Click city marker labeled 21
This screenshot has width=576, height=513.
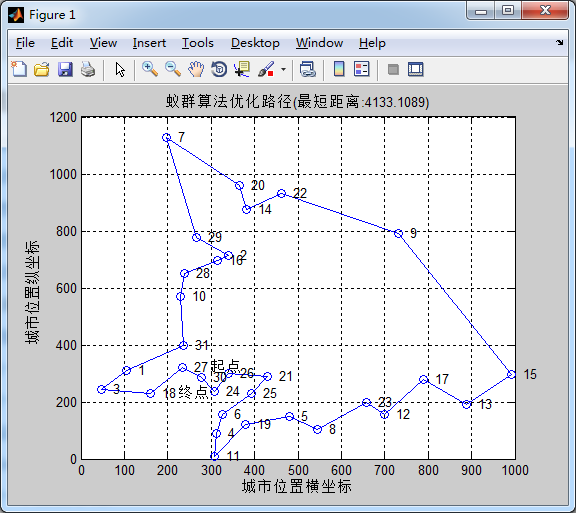268,376
